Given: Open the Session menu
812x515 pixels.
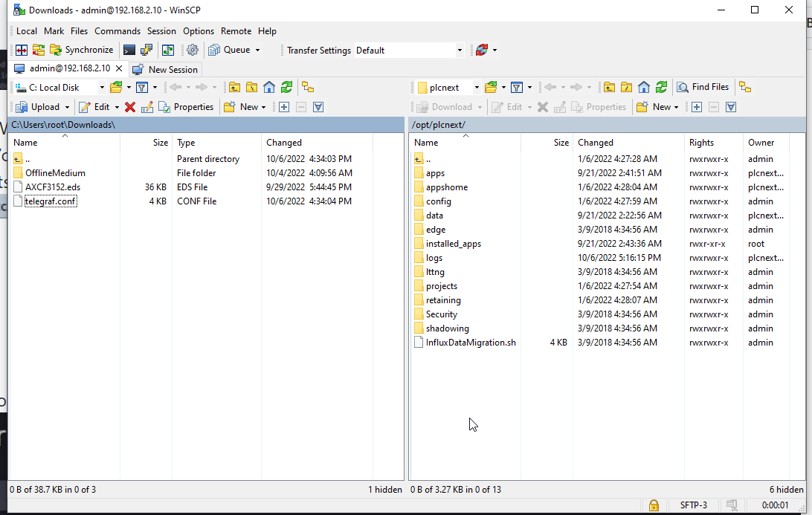Looking at the screenshot, I should coord(161,31).
